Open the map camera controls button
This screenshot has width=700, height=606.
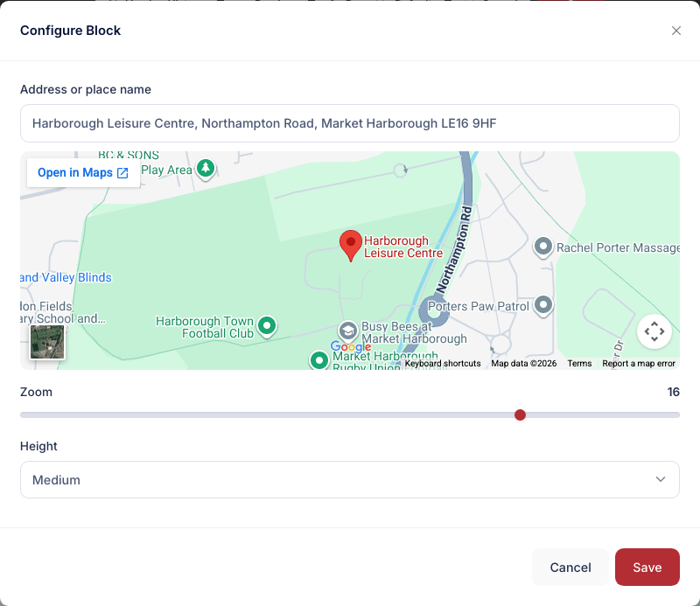[654, 331]
